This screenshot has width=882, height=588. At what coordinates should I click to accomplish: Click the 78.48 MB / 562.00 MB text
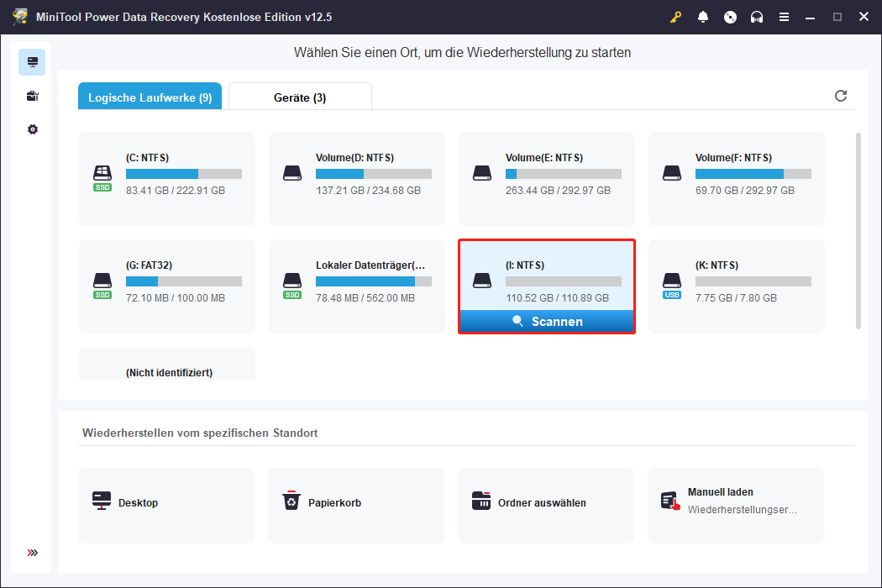click(x=365, y=297)
